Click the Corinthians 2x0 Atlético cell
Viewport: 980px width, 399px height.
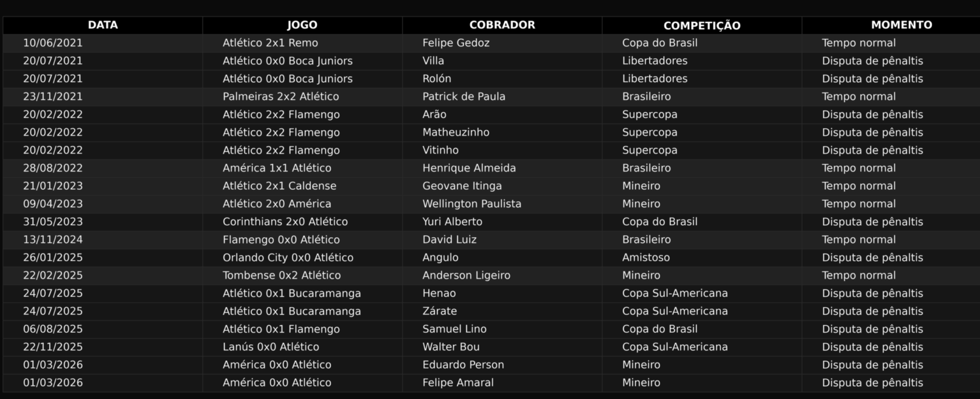coord(285,221)
